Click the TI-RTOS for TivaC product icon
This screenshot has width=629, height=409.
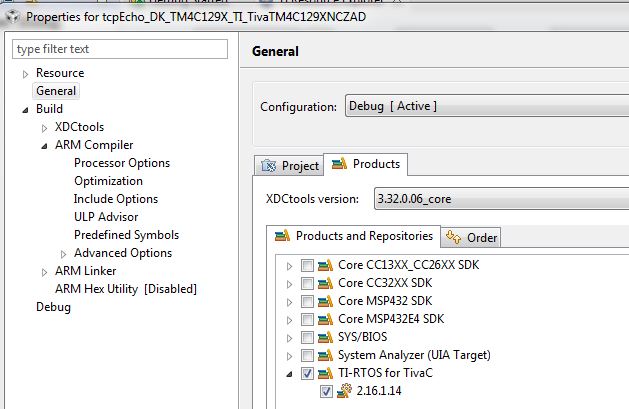point(325,374)
